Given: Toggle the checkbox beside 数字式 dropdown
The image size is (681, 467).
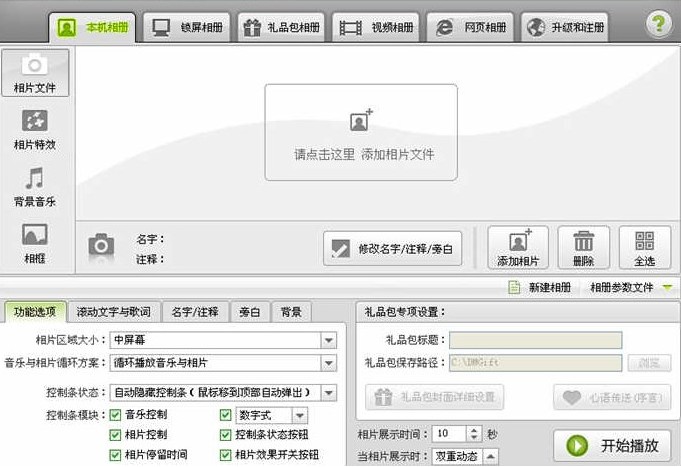Looking at the screenshot, I should click(x=225, y=415).
